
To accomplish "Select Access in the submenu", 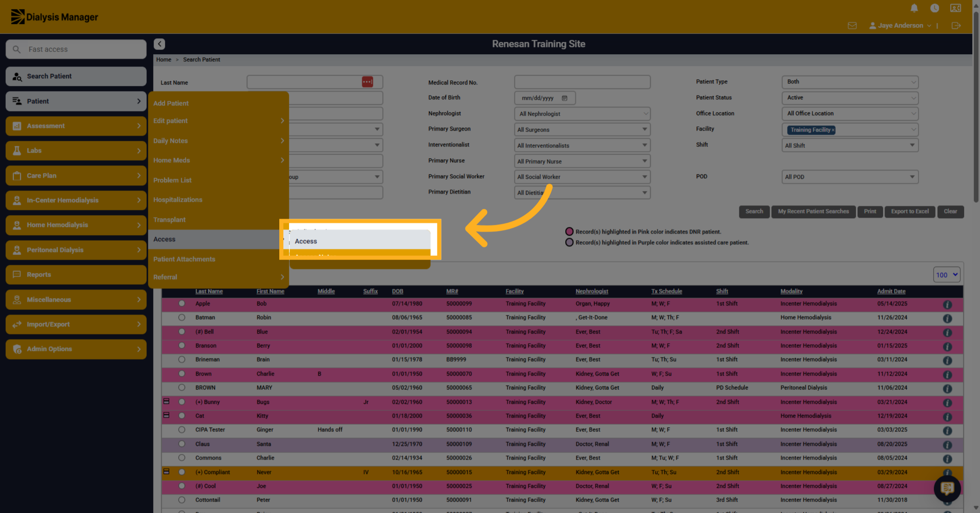I will point(359,241).
